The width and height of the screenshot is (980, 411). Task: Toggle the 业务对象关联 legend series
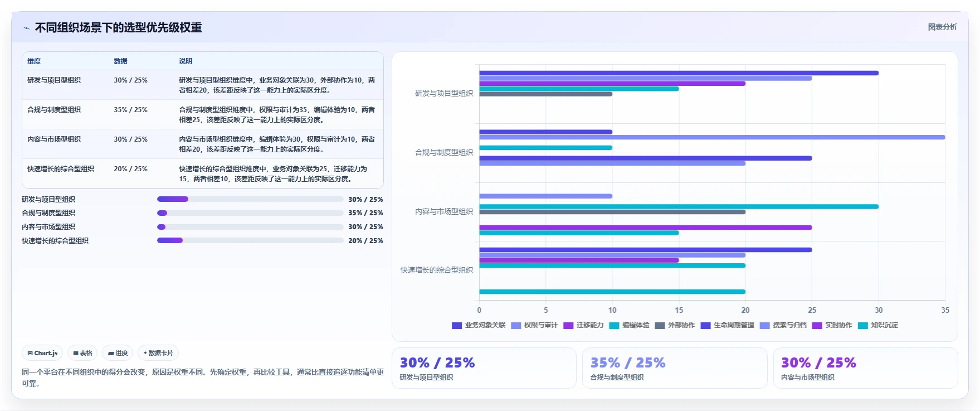(x=479, y=325)
